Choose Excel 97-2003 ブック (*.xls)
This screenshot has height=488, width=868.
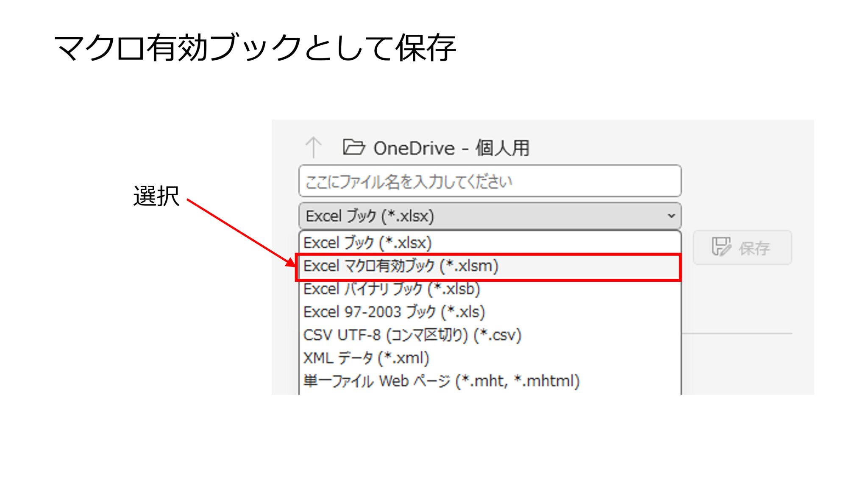click(395, 312)
